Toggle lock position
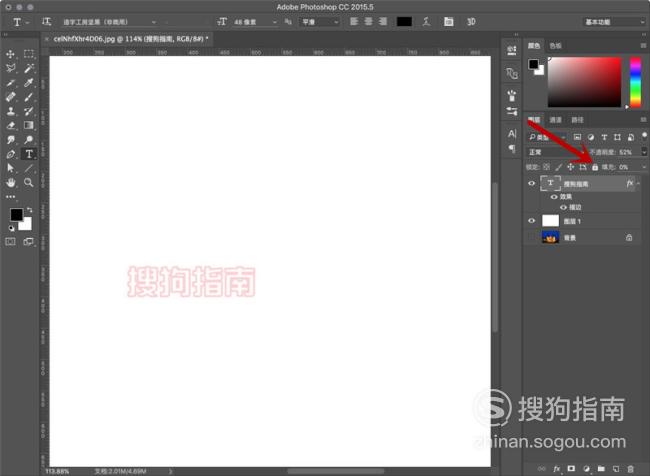 click(x=571, y=167)
